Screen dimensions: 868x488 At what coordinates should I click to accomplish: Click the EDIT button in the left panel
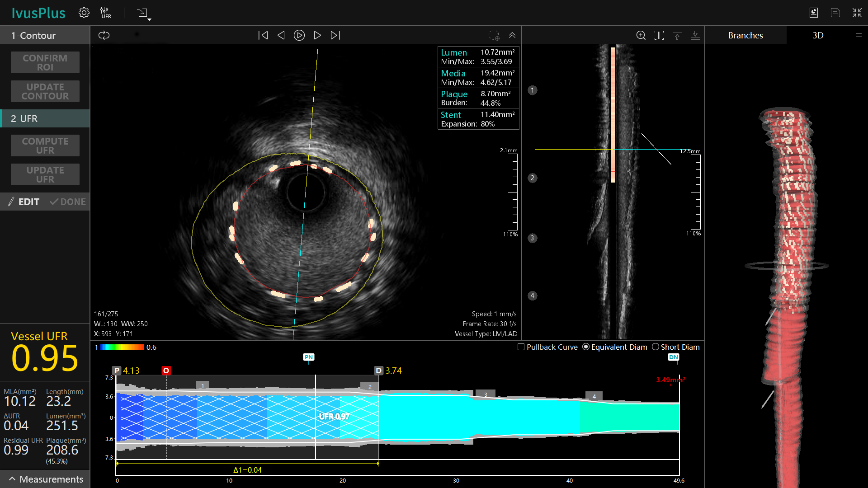click(x=23, y=202)
